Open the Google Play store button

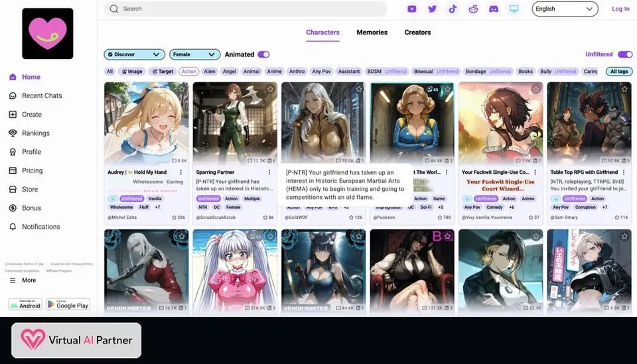(68, 304)
